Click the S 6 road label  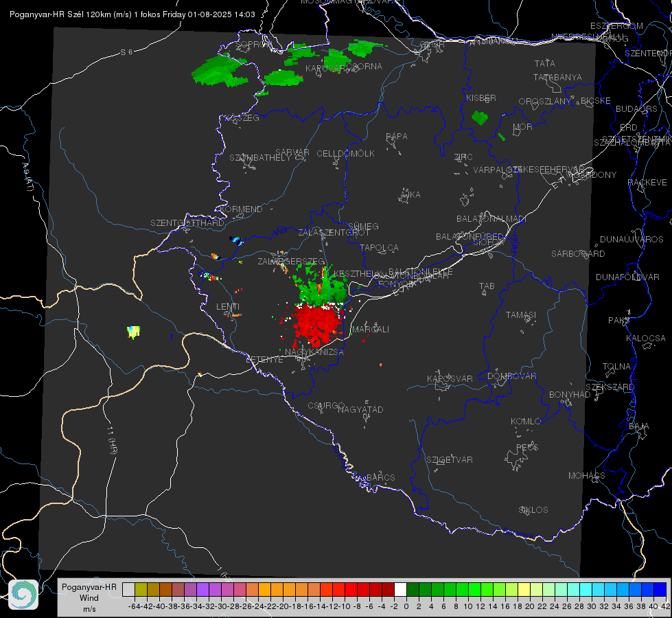[126, 52]
